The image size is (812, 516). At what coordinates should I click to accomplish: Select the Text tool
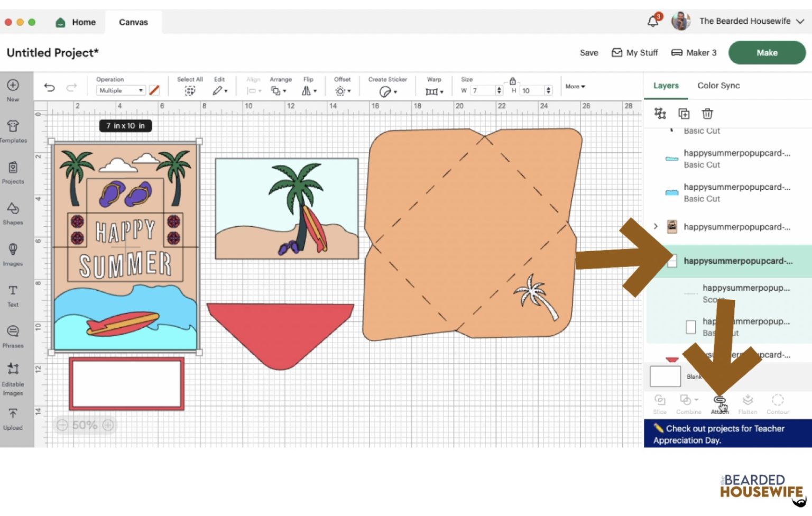(x=13, y=294)
